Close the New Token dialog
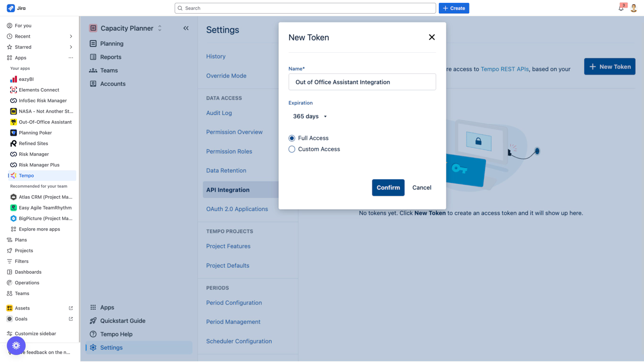 432,37
